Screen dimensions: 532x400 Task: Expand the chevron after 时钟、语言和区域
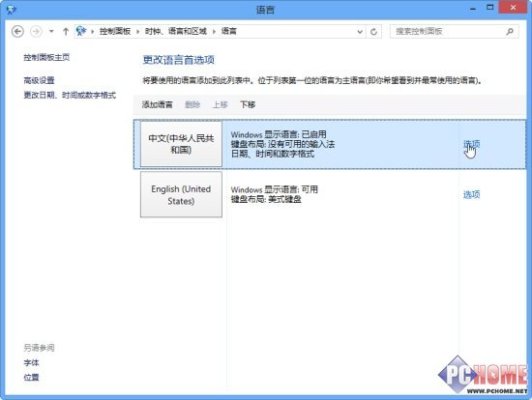point(214,32)
